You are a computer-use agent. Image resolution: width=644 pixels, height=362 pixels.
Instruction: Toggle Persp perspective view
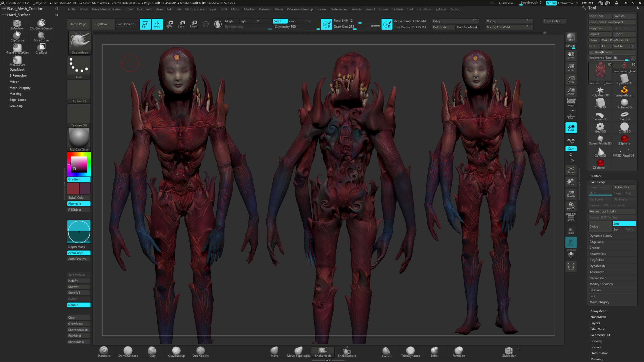[571, 103]
